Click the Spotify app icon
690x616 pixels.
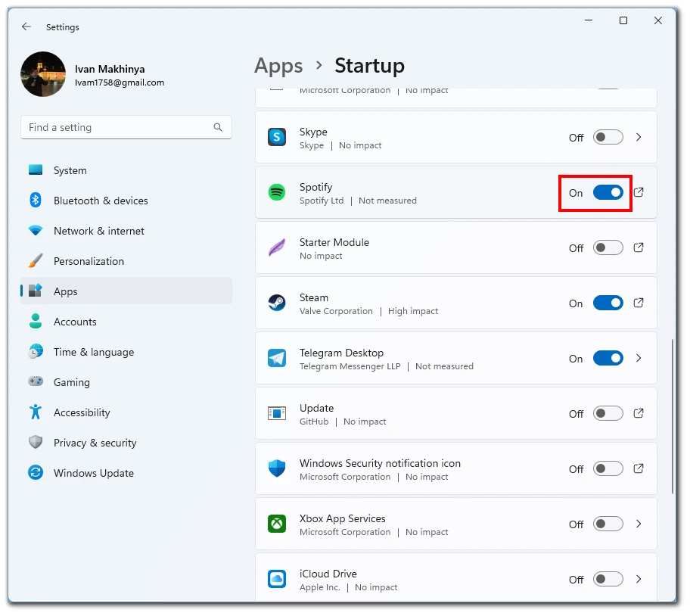coord(277,192)
